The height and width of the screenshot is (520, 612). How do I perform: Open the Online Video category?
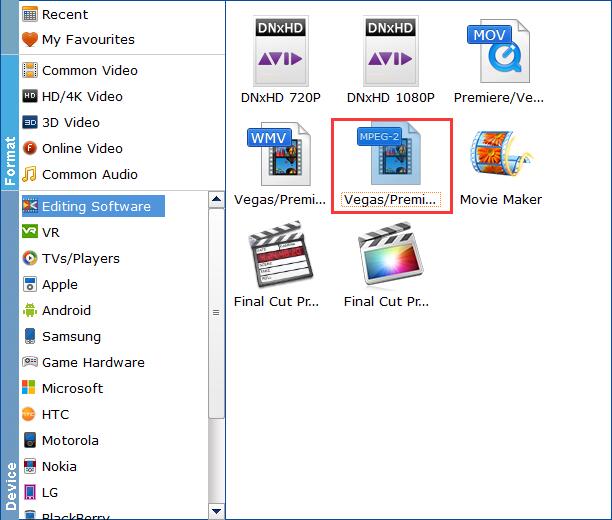(82, 148)
